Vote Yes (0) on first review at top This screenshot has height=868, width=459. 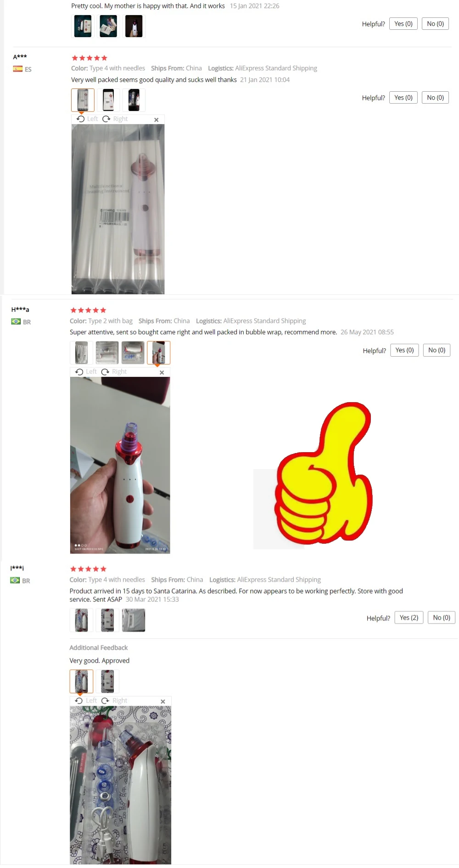point(403,24)
